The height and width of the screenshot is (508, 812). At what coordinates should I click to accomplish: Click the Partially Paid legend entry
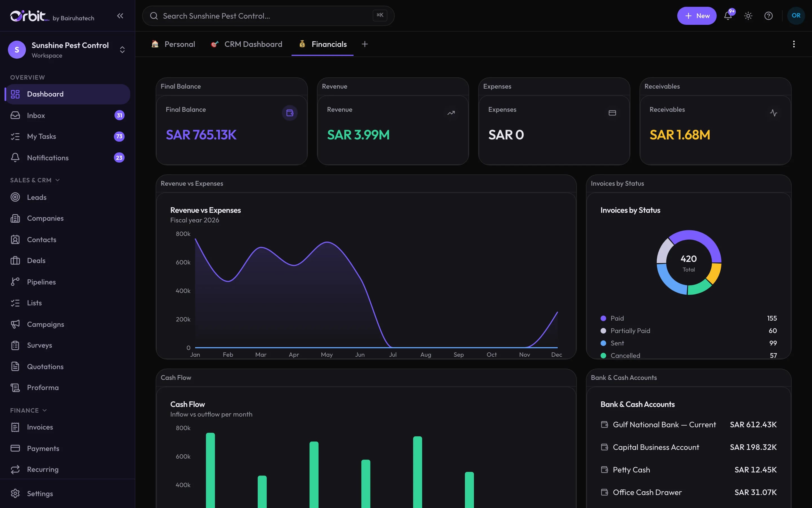tap(689, 330)
